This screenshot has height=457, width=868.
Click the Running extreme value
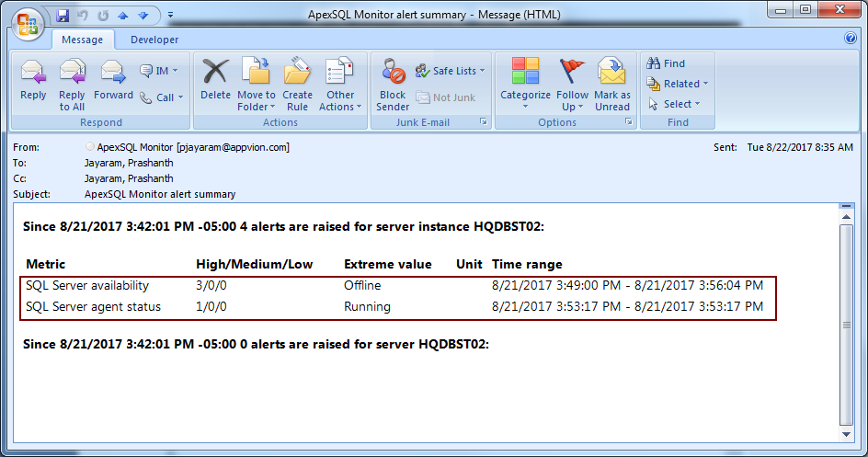click(x=367, y=306)
